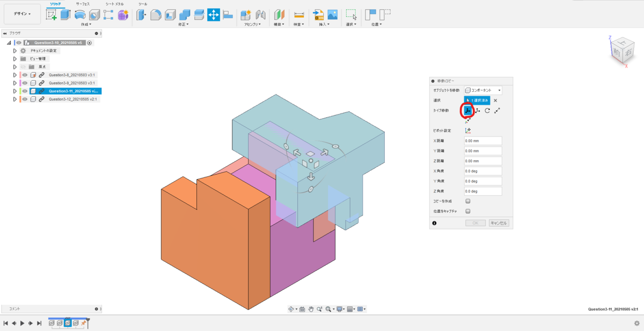The image size is (644, 331).
Task: Select the Press Pull tool
Action: point(142,15)
